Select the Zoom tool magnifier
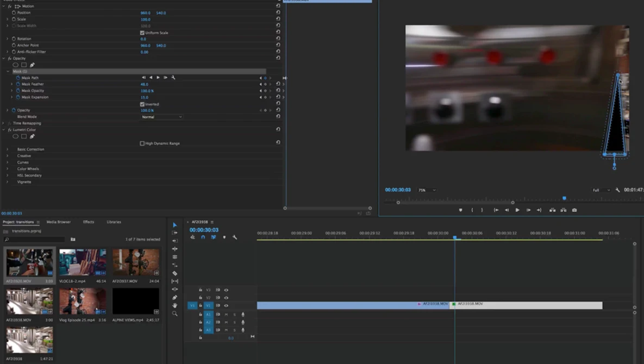 click(x=174, y=313)
